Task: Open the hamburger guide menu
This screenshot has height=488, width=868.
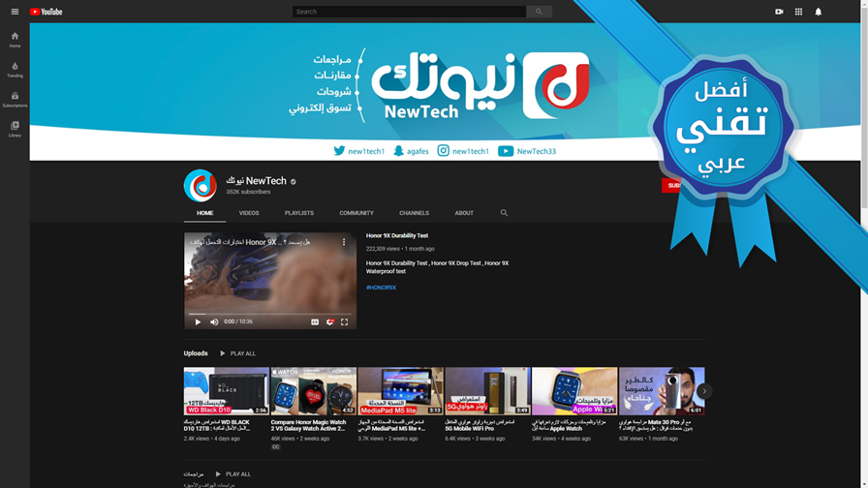Action: coord(15,12)
